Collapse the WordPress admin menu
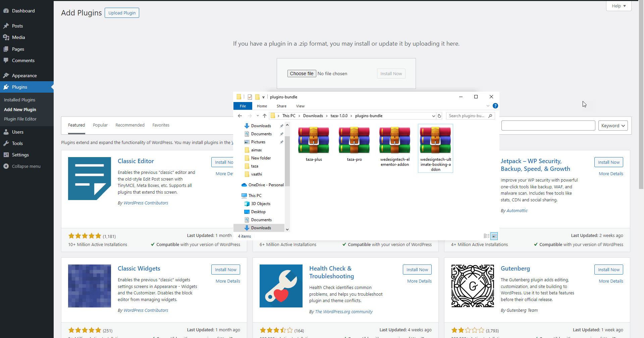 click(22, 166)
